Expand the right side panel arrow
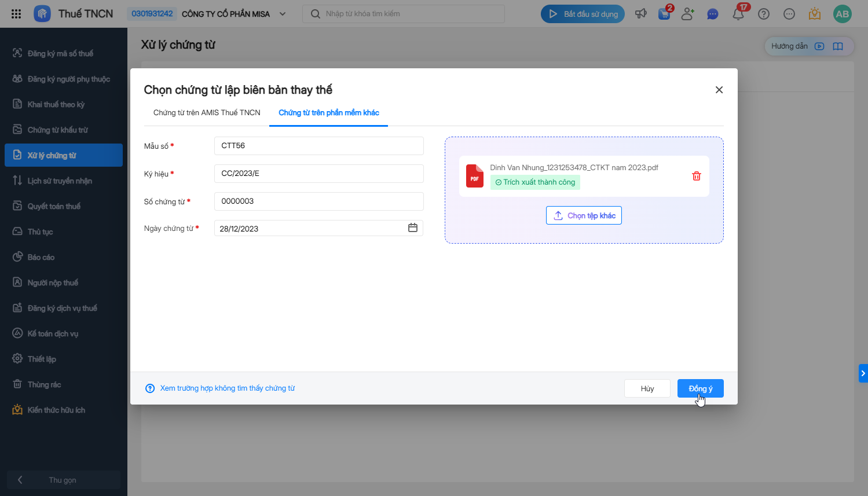This screenshot has width=868, height=496. click(863, 373)
